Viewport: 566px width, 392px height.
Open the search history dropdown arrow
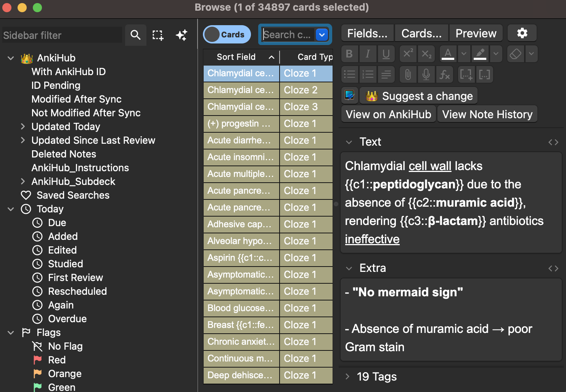point(322,35)
